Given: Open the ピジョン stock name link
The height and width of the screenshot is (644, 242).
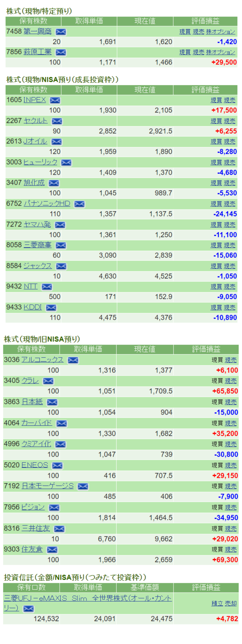Looking at the screenshot, I should 33,507.
